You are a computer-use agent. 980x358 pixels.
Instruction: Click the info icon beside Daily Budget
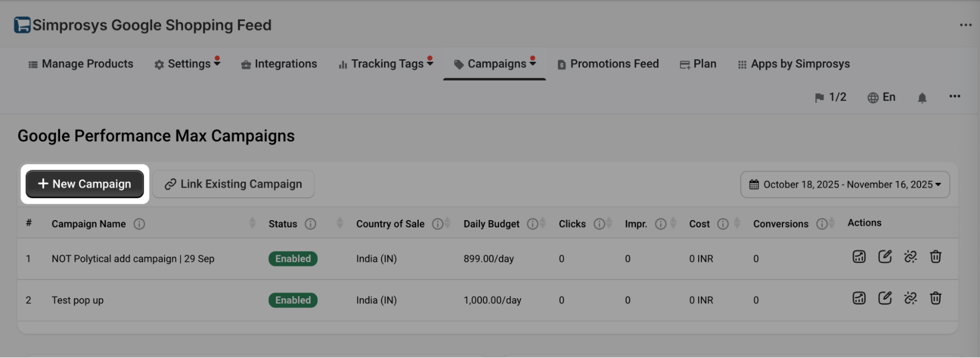pos(532,224)
